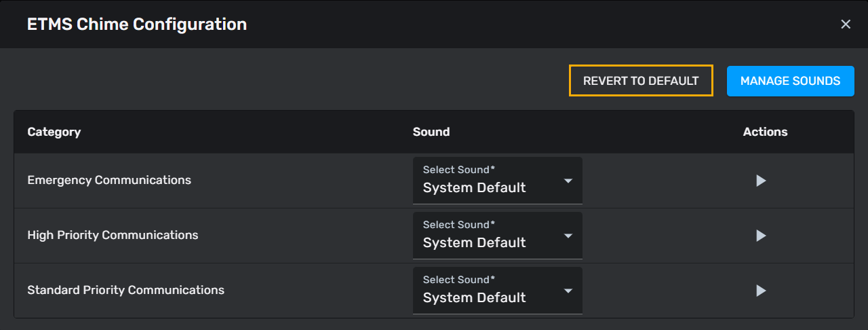Select the High Priority Communications row label

tap(113, 235)
